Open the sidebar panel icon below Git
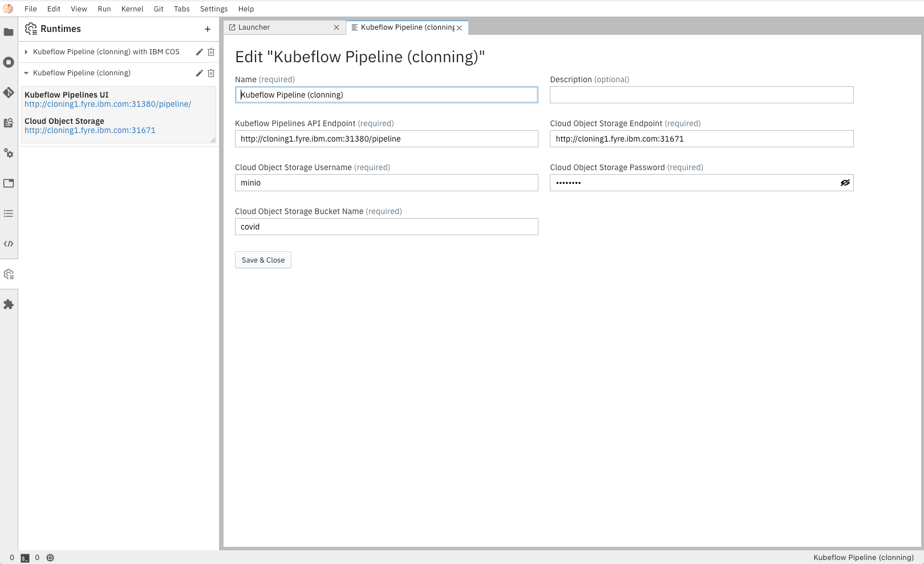924x564 pixels. 9,123
